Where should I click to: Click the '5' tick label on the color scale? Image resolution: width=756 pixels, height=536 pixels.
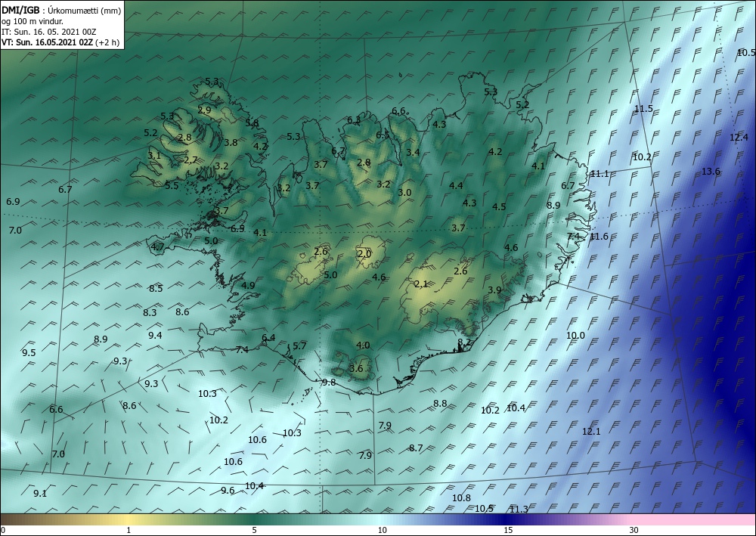coord(254,531)
